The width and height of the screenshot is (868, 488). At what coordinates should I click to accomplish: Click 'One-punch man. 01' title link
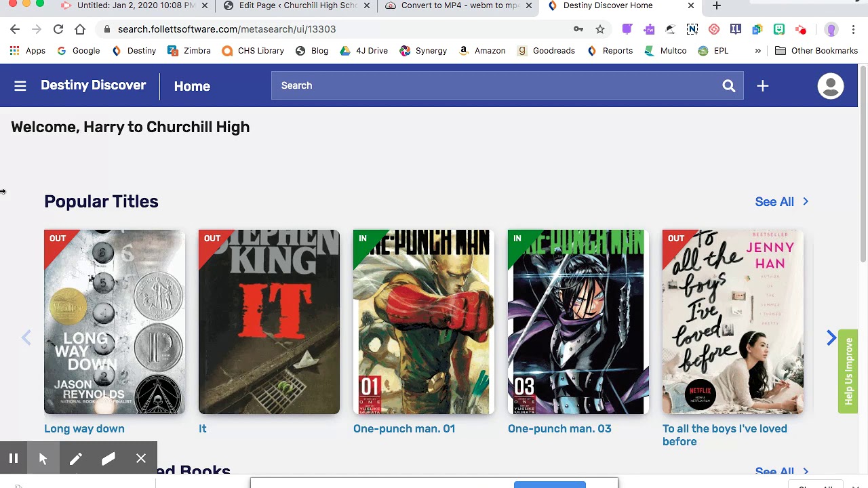(404, 429)
